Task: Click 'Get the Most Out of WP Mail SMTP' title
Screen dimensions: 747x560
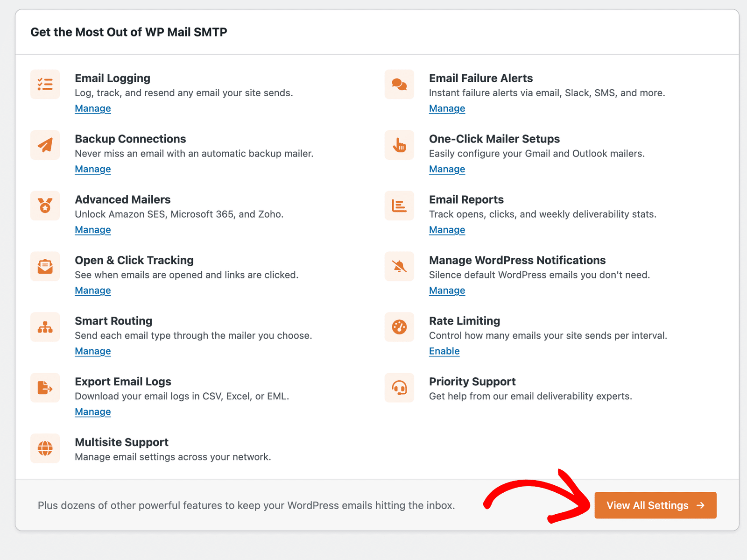Action: coord(129,32)
